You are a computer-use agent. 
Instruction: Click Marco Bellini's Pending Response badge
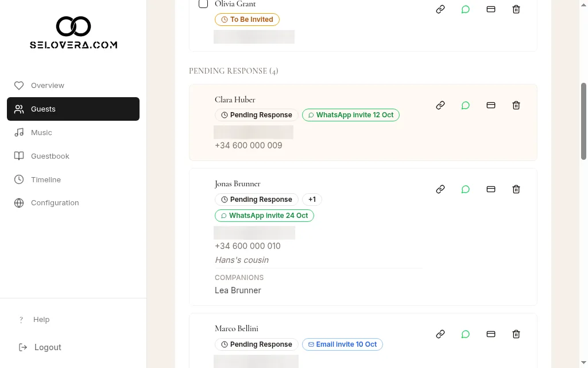(257, 344)
